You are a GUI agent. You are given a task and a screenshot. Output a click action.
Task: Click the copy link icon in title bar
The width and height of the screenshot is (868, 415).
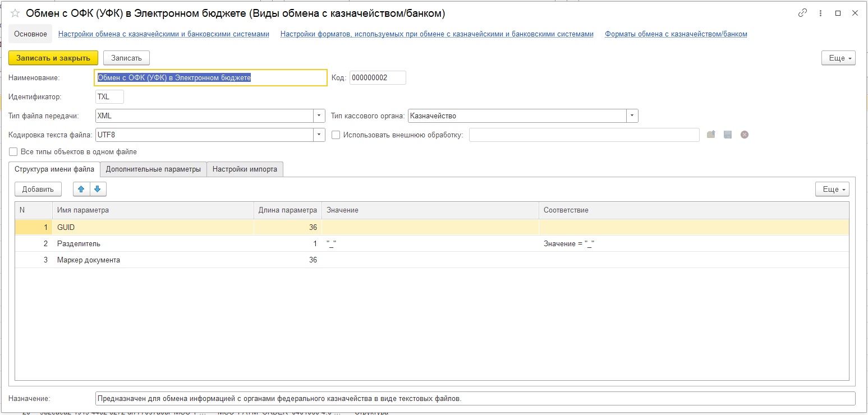pyautogui.click(x=802, y=13)
